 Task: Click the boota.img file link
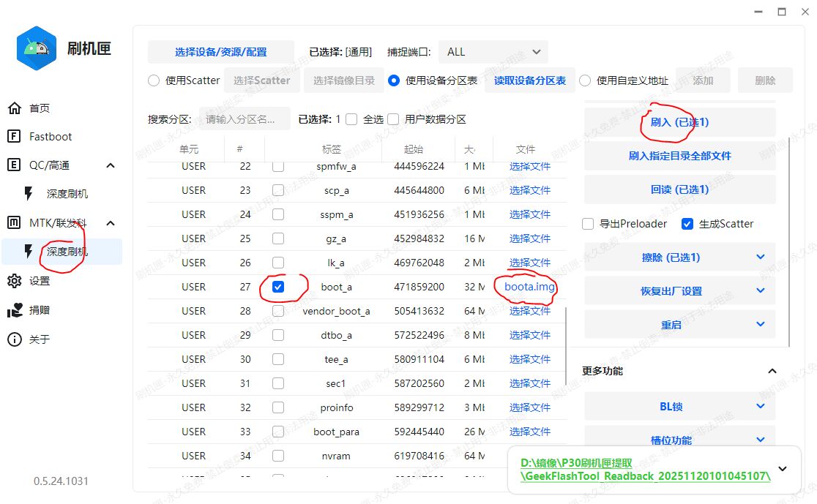click(529, 287)
